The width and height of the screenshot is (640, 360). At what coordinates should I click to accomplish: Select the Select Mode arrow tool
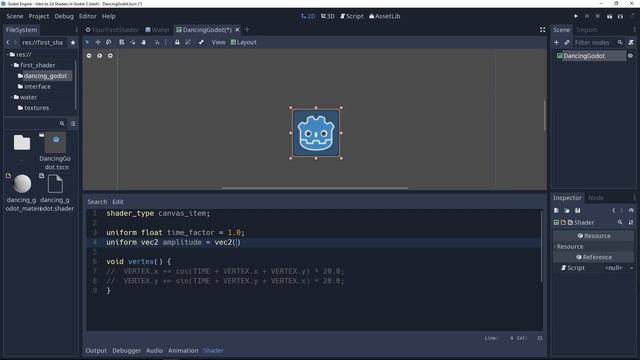(x=87, y=42)
